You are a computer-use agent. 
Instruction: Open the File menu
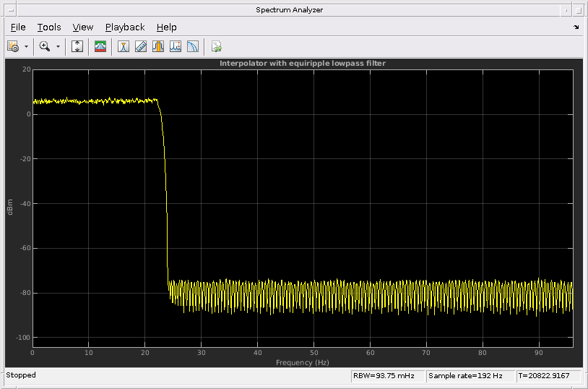pyautogui.click(x=18, y=27)
